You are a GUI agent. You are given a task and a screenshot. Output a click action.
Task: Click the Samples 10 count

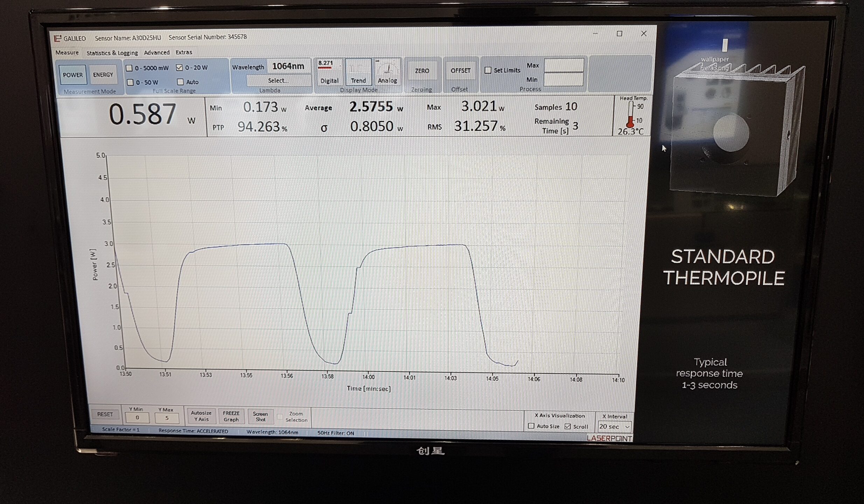(x=571, y=107)
